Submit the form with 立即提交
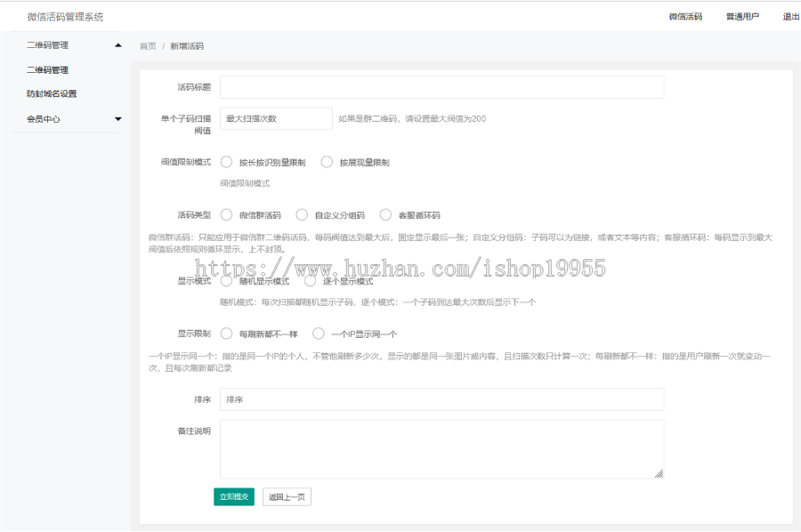 234,496
